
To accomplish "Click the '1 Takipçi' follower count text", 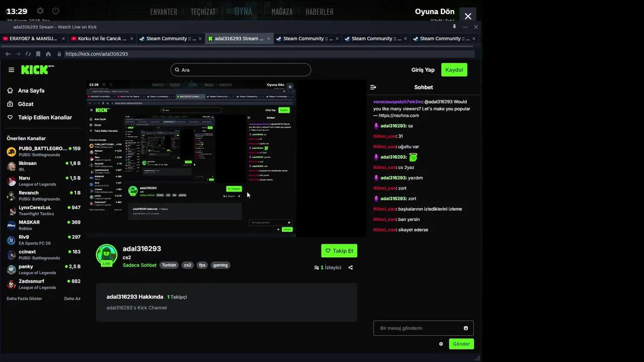I will point(177,297).
